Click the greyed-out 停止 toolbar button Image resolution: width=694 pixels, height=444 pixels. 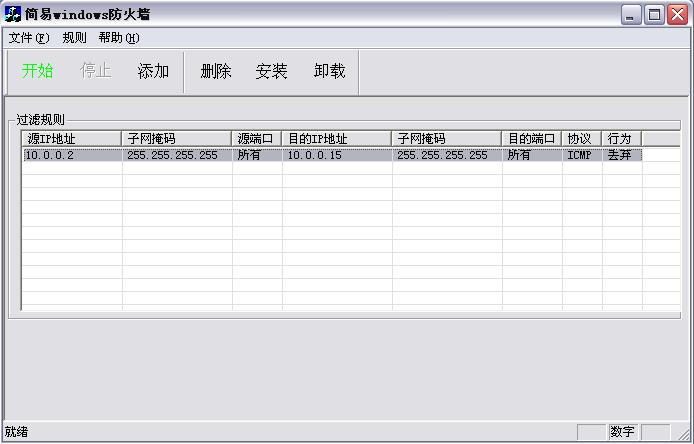pyautogui.click(x=96, y=71)
